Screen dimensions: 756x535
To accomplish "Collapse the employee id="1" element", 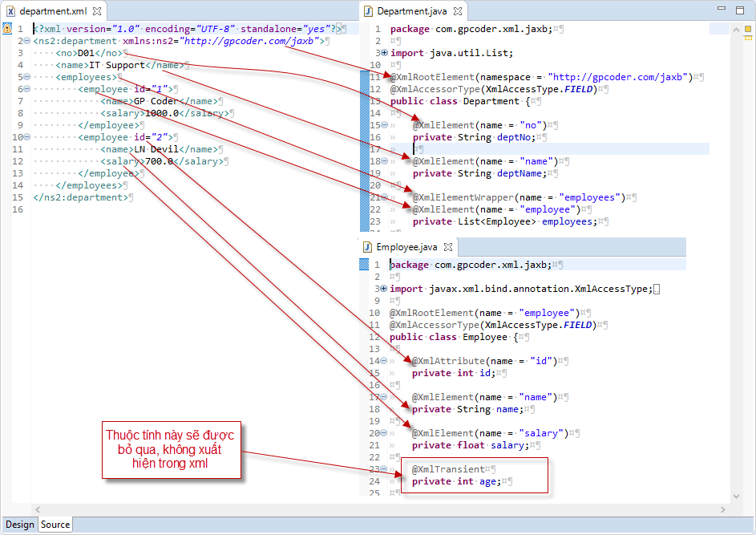I will tap(26, 88).
